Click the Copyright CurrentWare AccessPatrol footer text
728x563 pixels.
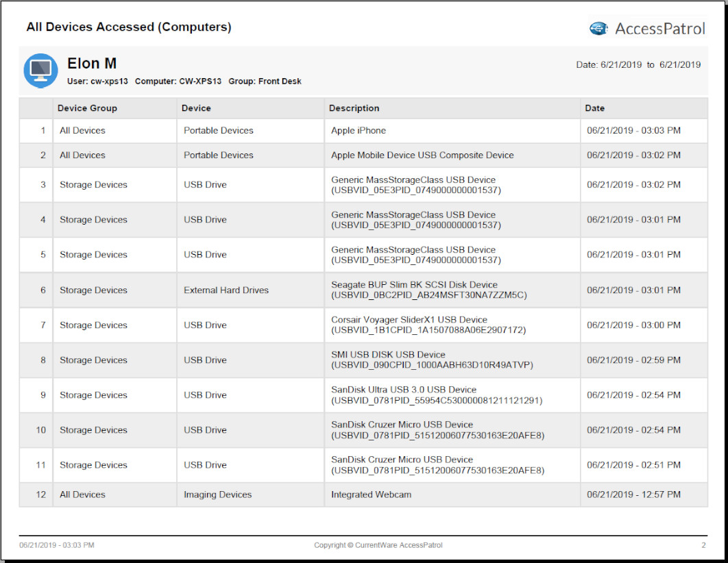(378, 545)
